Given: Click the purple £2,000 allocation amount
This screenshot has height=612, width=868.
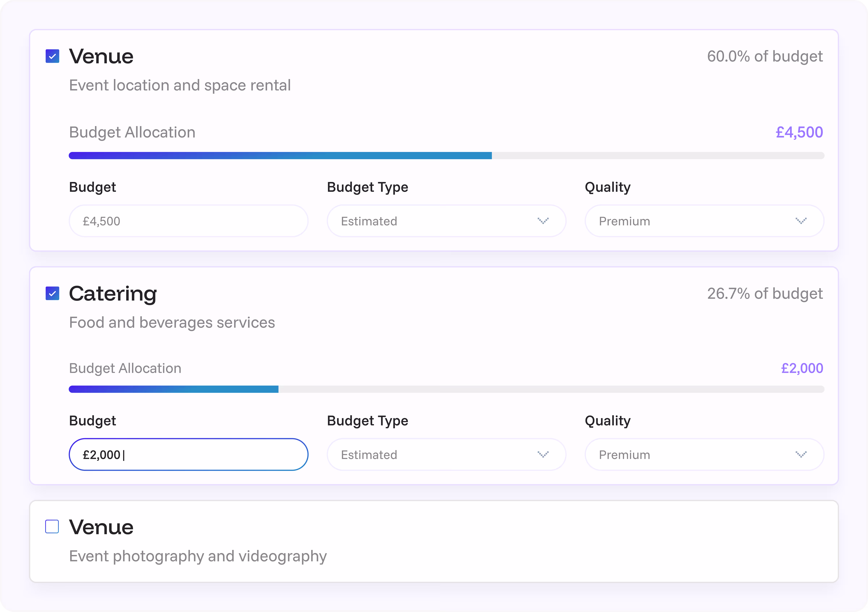Looking at the screenshot, I should tap(801, 368).
